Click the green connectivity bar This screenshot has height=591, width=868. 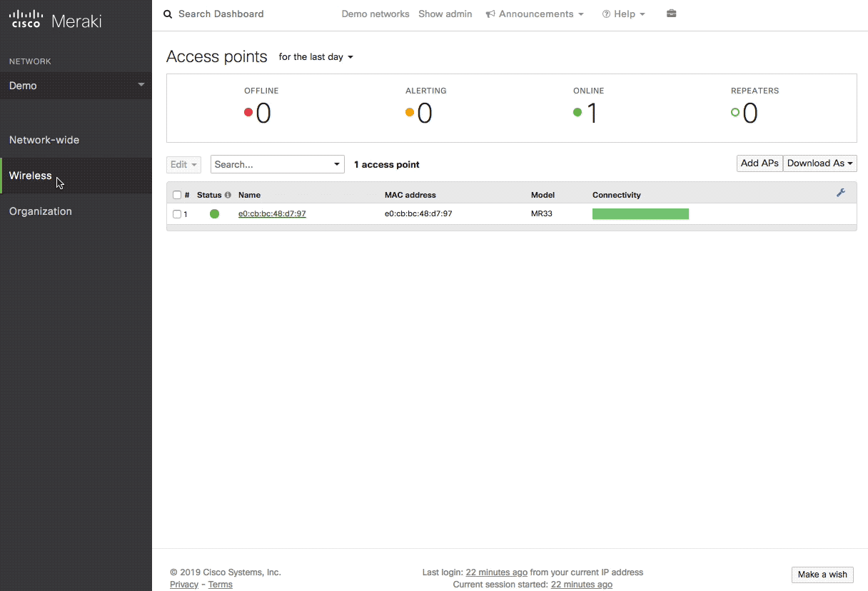point(640,213)
